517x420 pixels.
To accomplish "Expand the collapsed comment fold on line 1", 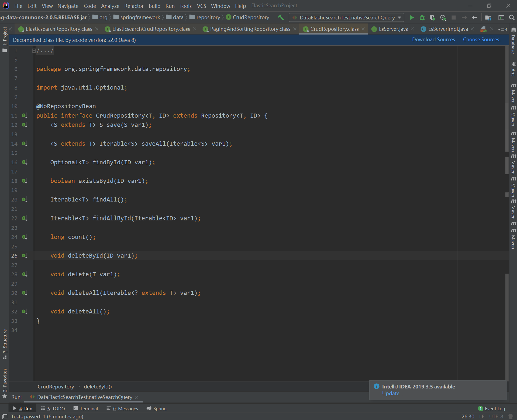I will 34,50.
